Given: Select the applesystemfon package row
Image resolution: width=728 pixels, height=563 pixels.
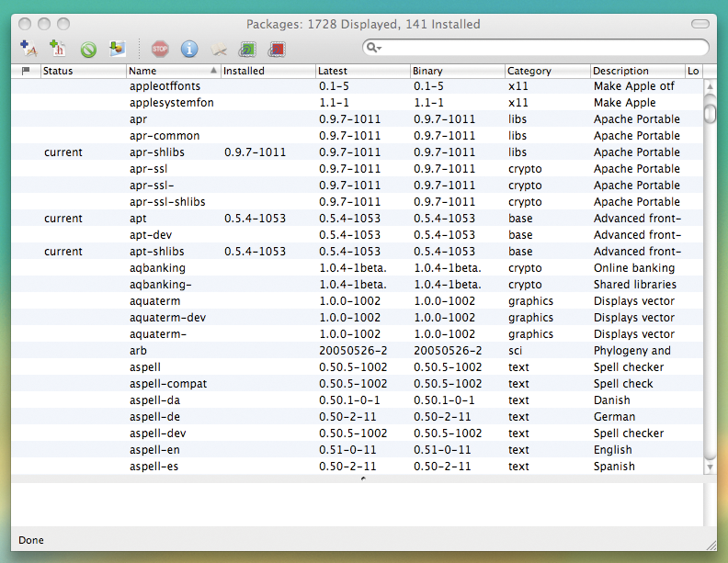Looking at the screenshot, I should 357,103.
